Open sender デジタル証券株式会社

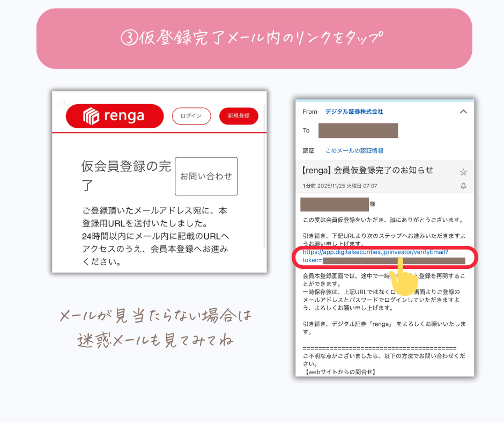[354, 112]
